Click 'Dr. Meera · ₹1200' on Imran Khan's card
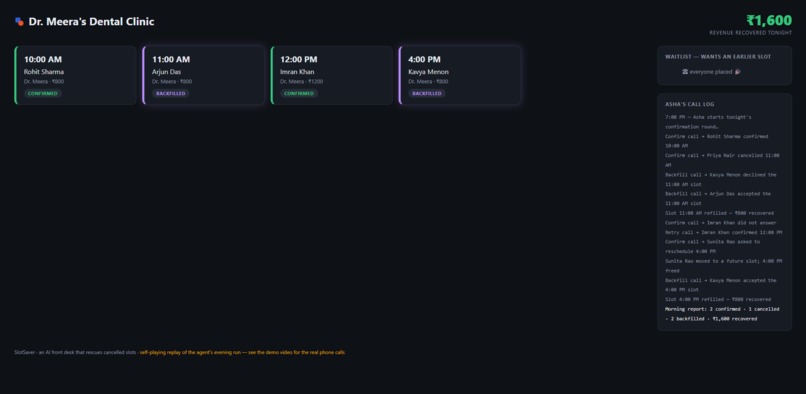The image size is (806, 394). 302,82
